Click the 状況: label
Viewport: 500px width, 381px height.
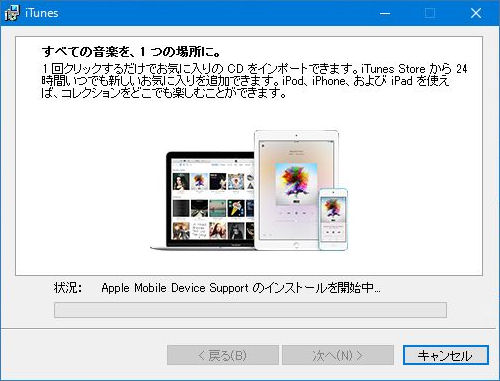[x=67, y=287]
